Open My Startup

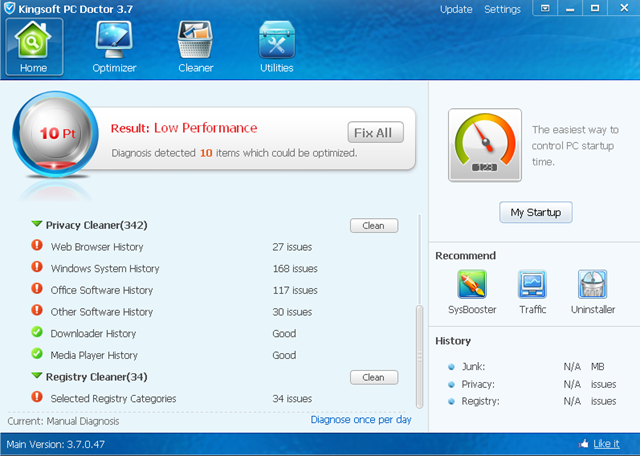point(536,212)
